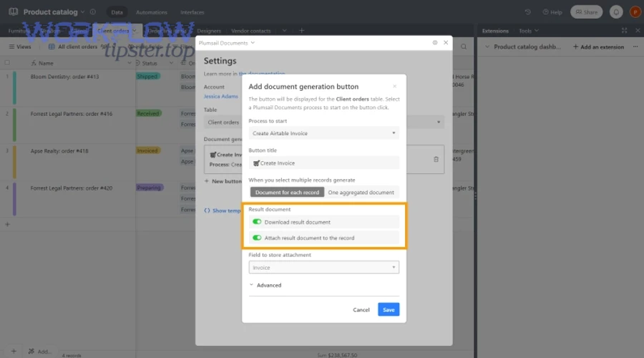
Task: Collapse the Product catalog dashboard chevron
Action: tap(487, 47)
